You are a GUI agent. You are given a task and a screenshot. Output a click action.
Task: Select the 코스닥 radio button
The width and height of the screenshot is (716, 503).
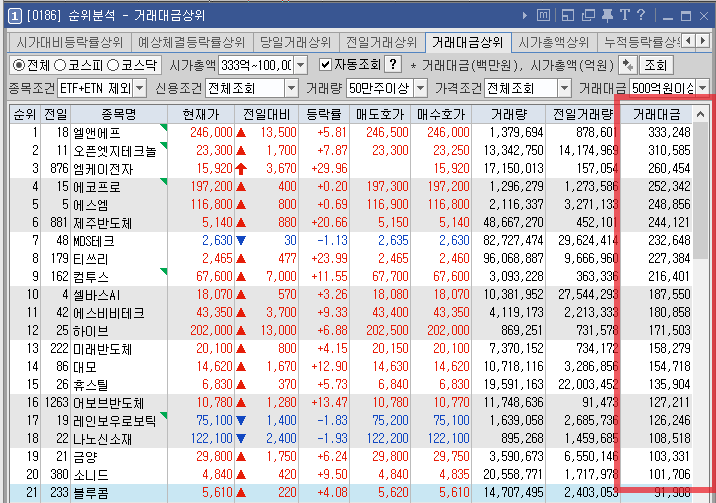(x=113, y=65)
